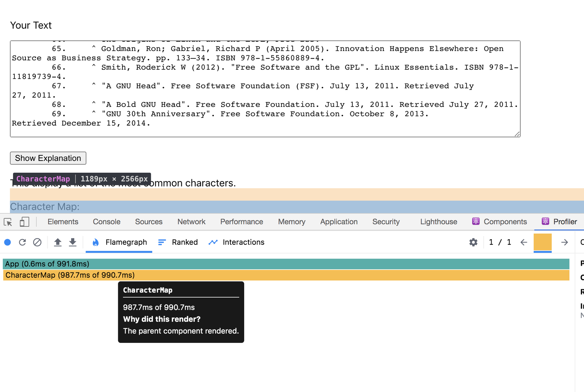Click inside the Your Text textarea

click(265, 89)
